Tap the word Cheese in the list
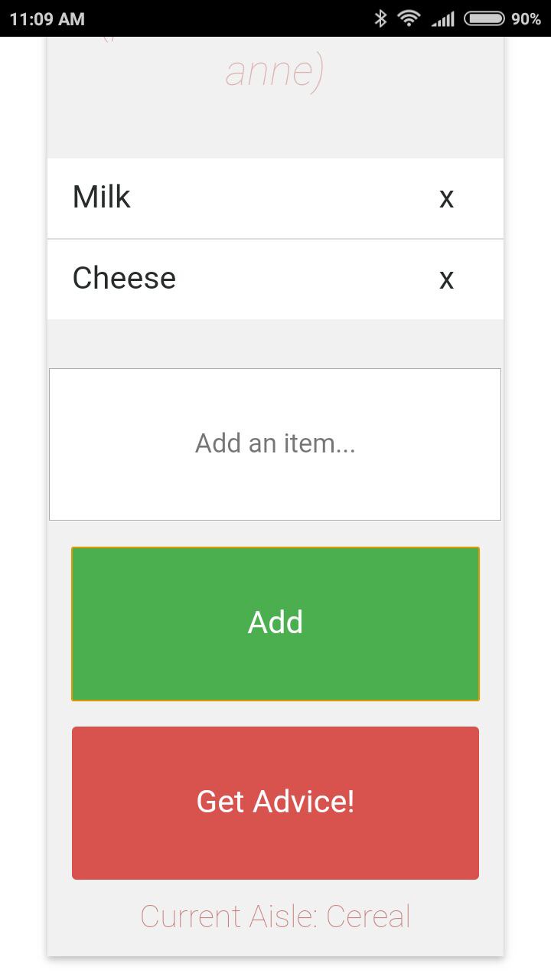 coord(124,278)
